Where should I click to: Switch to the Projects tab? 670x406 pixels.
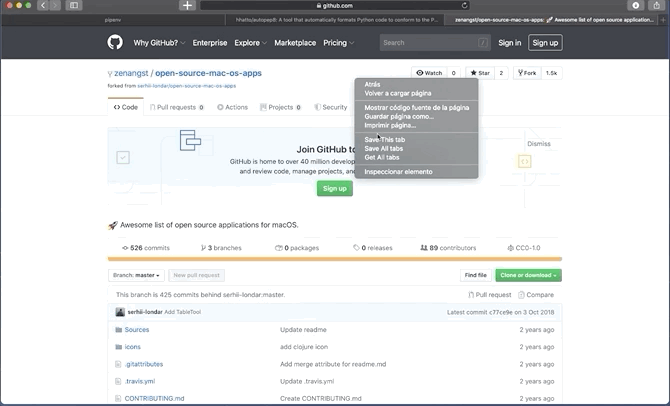(280, 107)
